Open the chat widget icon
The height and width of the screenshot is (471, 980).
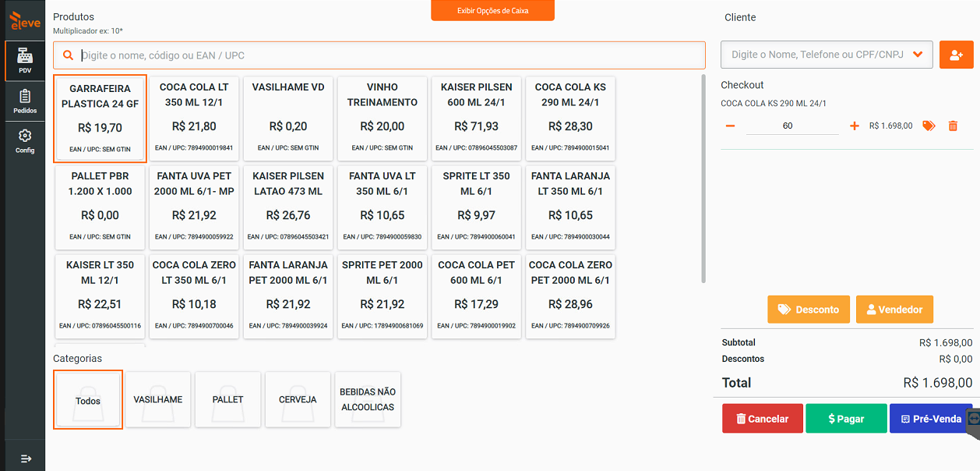973,420
